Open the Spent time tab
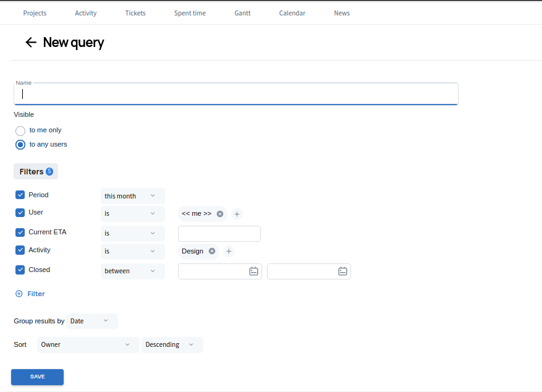Viewport: 542px width, 392px height. pyautogui.click(x=190, y=13)
